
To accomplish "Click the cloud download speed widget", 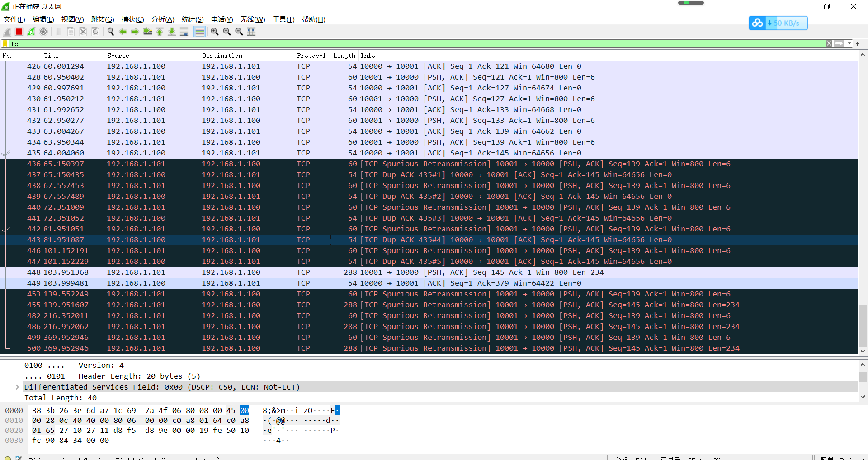I will [778, 23].
